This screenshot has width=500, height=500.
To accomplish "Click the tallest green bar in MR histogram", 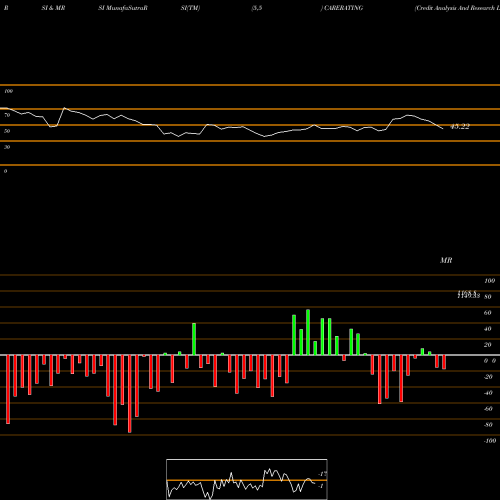I will click(x=308, y=332).
